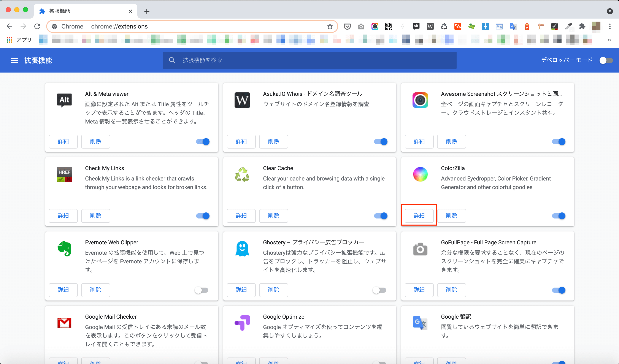Click the ColorZilla color wheel icon
Viewport: 619px width, 364px height.
click(420, 174)
